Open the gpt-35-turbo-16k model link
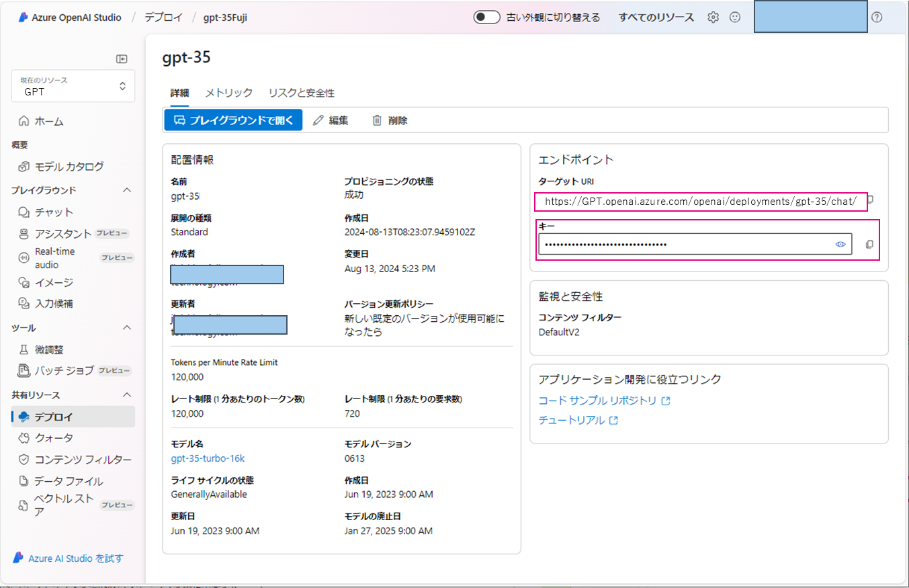Image resolution: width=909 pixels, height=588 pixels. pos(208,458)
